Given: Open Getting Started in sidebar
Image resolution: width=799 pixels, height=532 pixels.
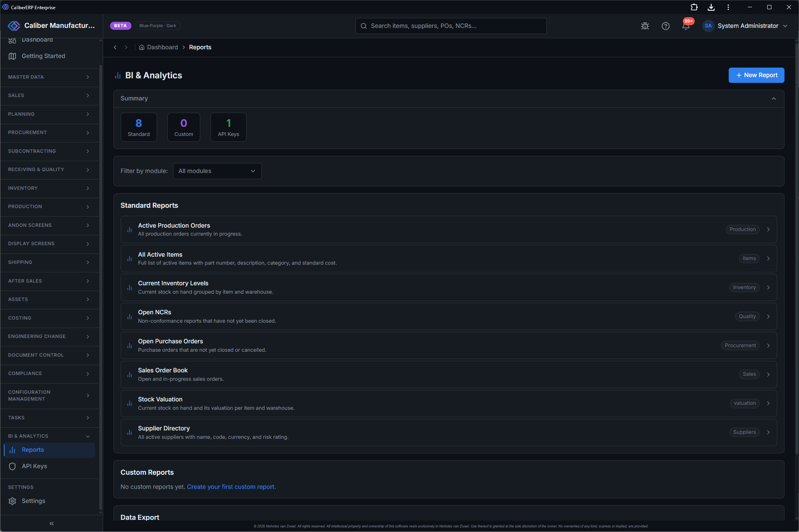Looking at the screenshot, I should tap(50, 56).
